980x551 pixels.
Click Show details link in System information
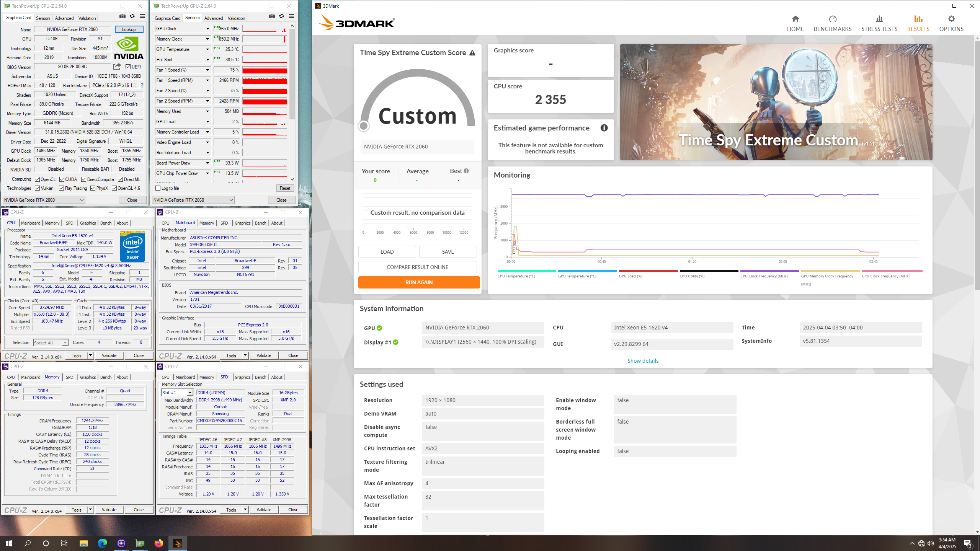click(x=643, y=361)
